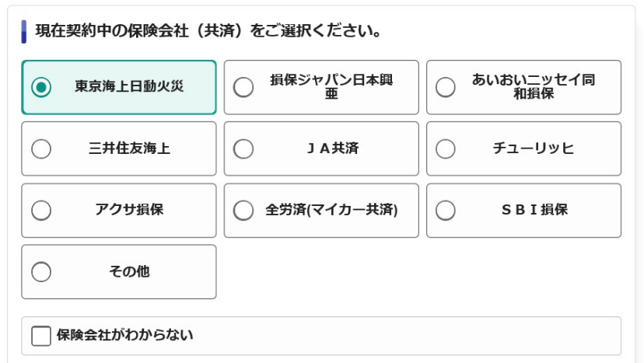Image resolution: width=644 pixels, height=363 pixels.
Task: Pick the 全労済(マイカー共済) radio circle
Action: pos(243,210)
